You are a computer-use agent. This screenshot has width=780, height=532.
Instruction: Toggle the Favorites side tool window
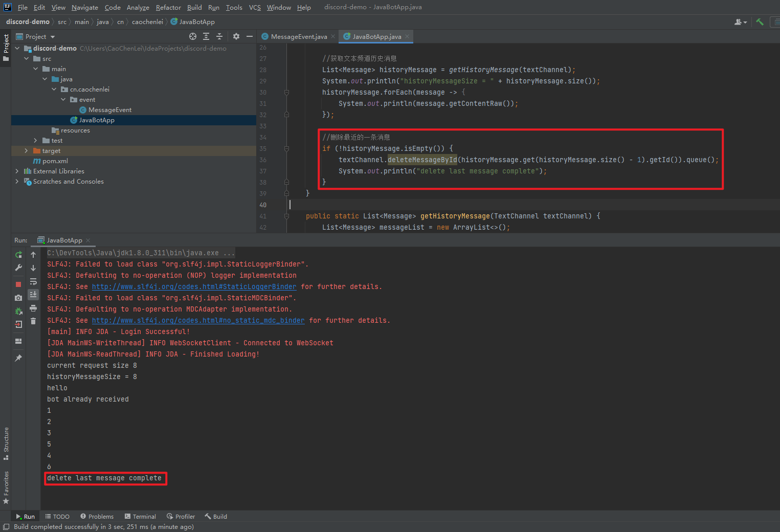6,487
